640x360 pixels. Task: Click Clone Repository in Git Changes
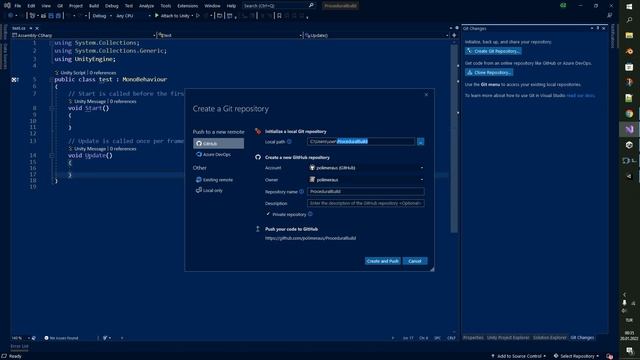tap(489, 72)
